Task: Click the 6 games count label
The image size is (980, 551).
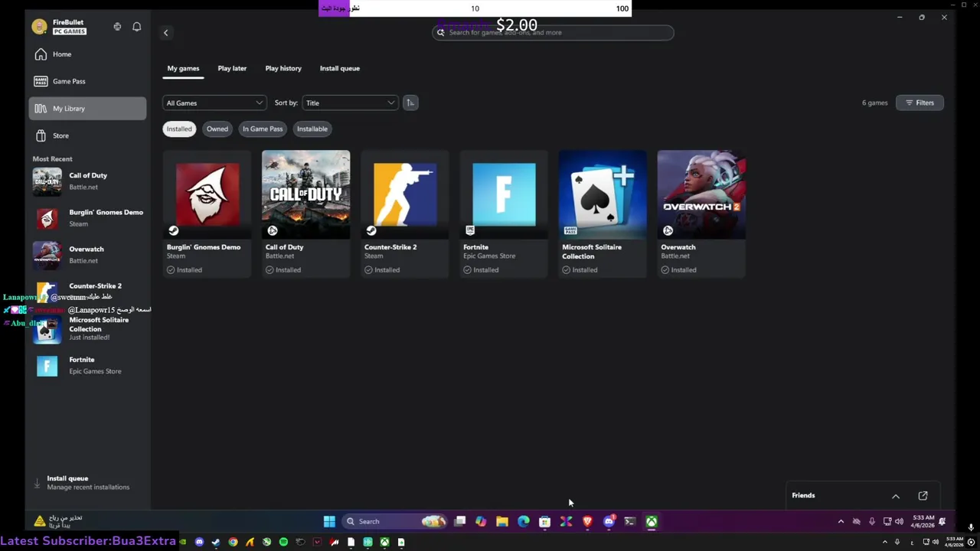Action: tap(874, 103)
